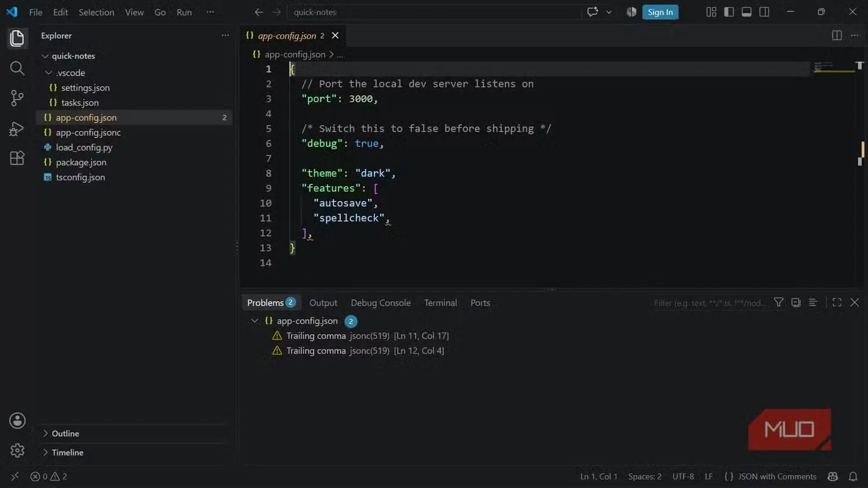Click the Problems filter text field
This screenshot has width=868, height=488.
709,303
